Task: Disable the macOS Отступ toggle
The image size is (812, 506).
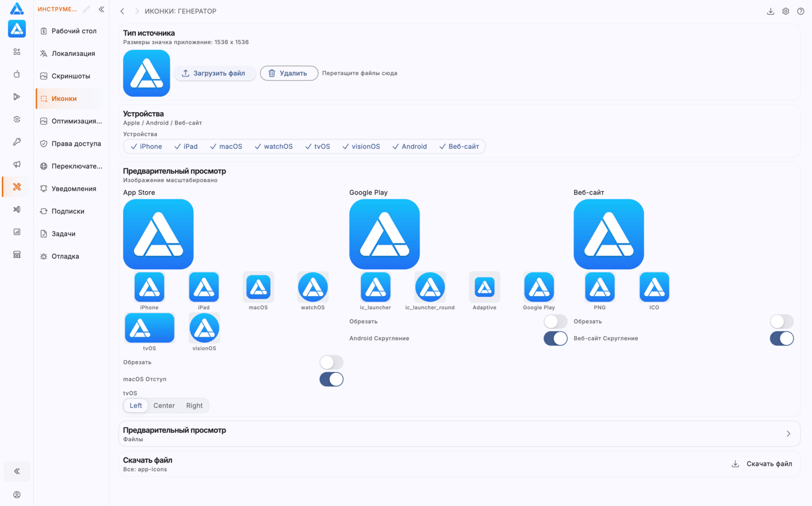Action: (x=331, y=379)
